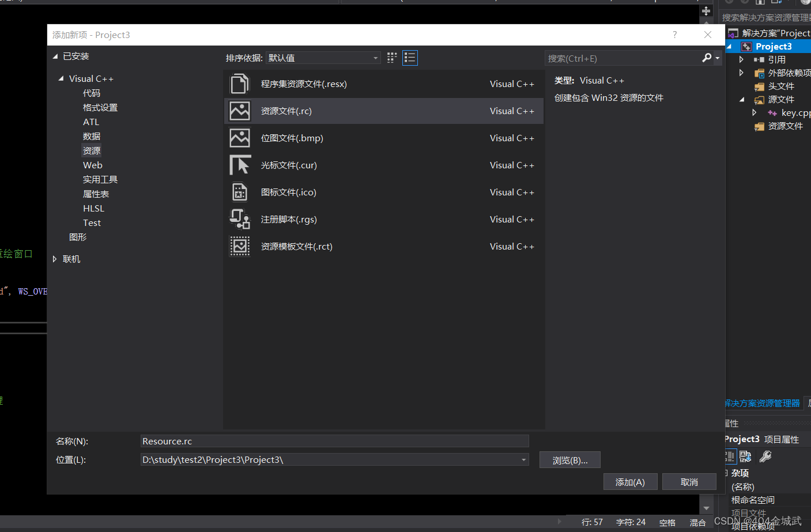Click the 外部依赖项 icon in Solution Explorer
Viewport: 811px width, 532px height.
pos(760,73)
